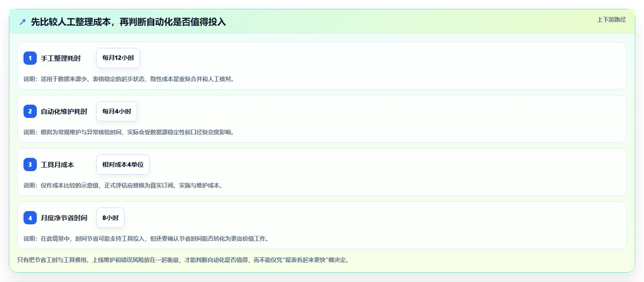
Task: Click the step 4 number badge
Action: (x=30, y=218)
